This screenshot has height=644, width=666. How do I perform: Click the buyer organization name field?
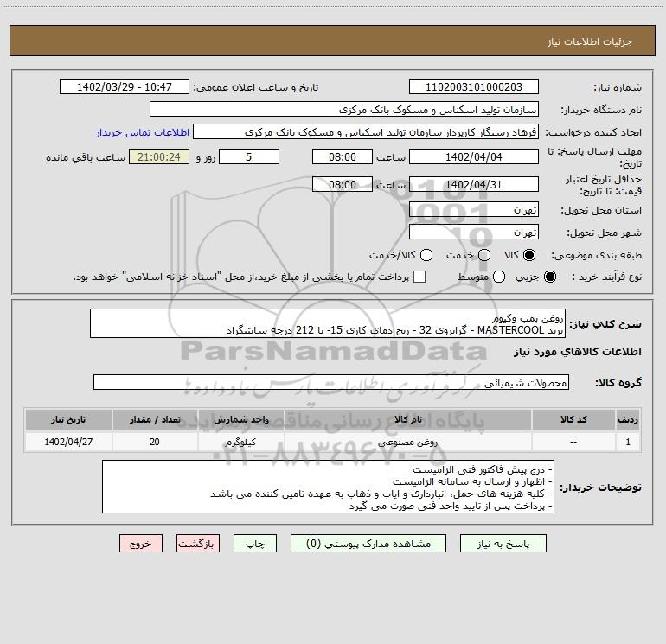[x=344, y=109]
